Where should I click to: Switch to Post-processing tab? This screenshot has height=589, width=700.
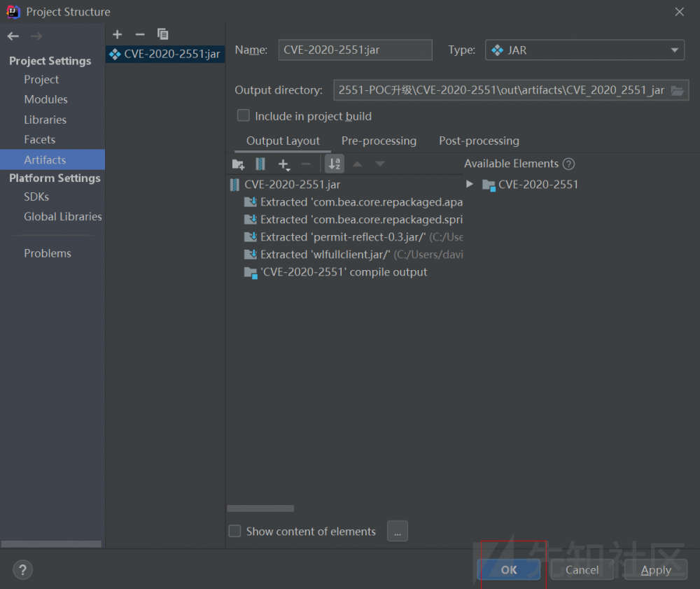pyautogui.click(x=479, y=141)
